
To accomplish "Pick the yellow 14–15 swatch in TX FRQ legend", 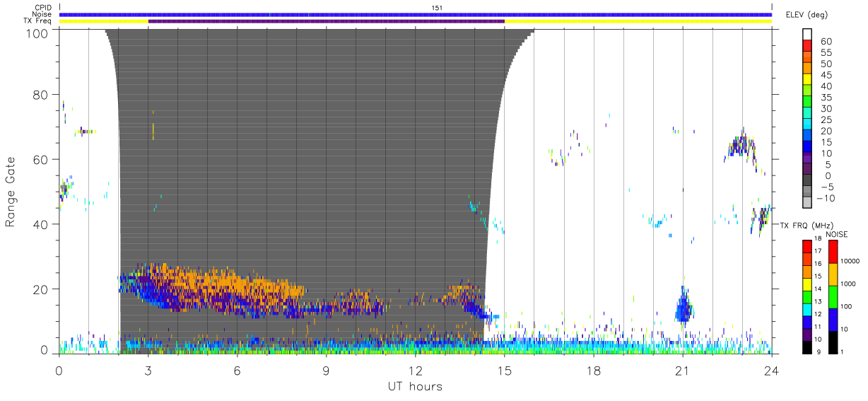I will click(x=807, y=284).
